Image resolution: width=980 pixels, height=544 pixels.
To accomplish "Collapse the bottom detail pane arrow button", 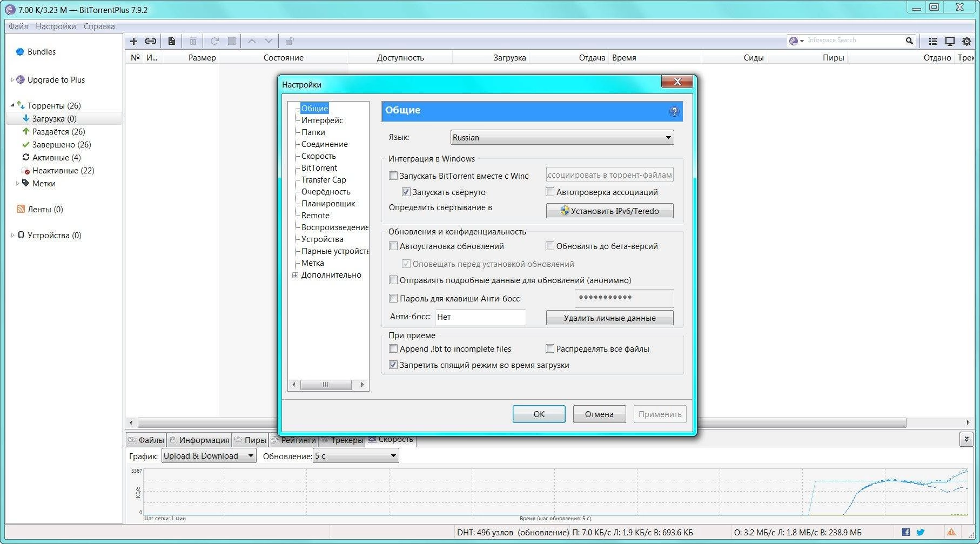I will tap(966, 439).
